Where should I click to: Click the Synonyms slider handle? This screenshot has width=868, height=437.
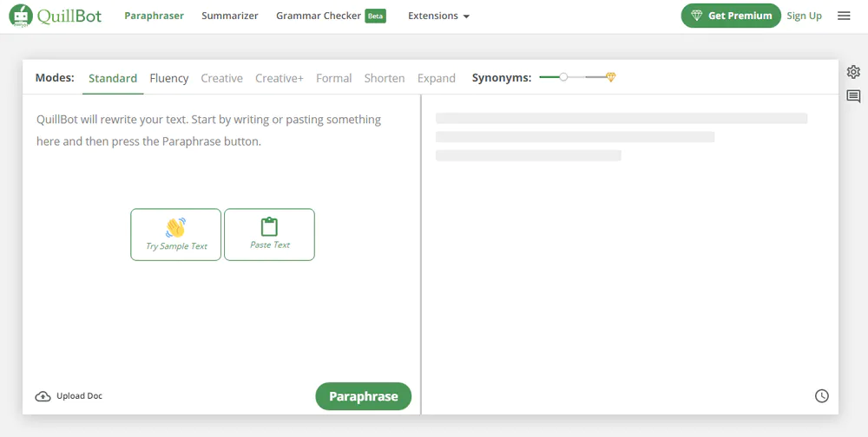[563, 77]
